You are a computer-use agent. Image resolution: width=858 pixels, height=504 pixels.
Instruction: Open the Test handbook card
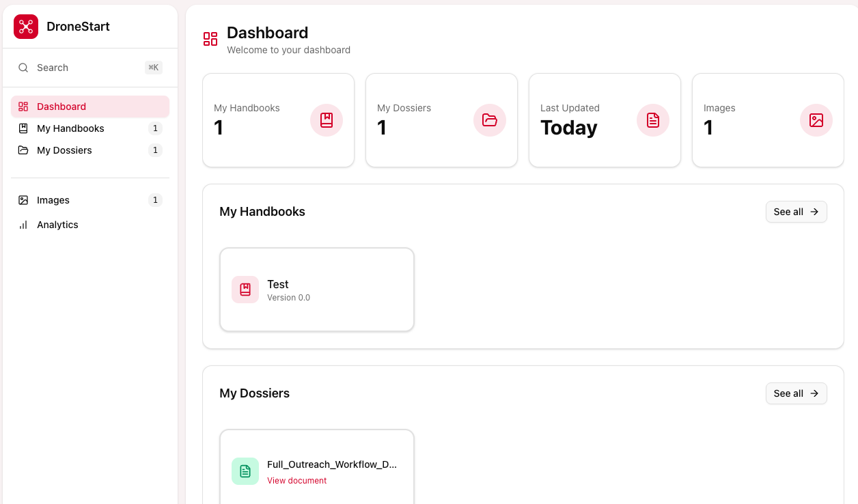tap(316, 290)
